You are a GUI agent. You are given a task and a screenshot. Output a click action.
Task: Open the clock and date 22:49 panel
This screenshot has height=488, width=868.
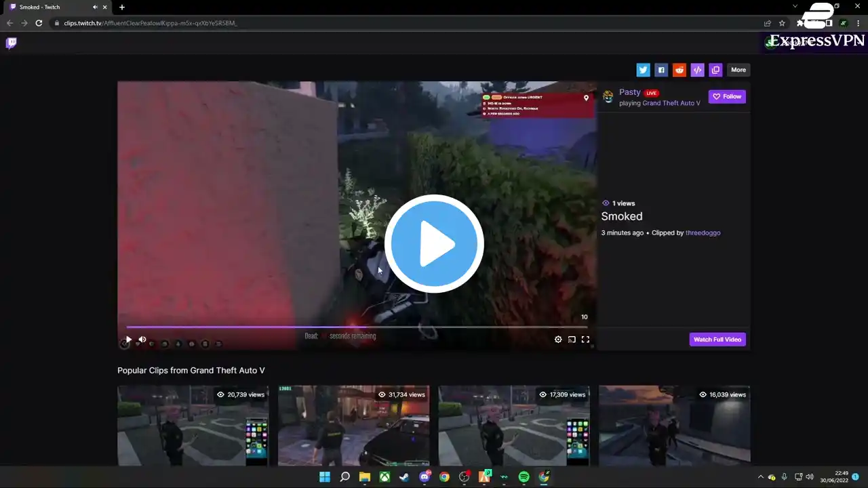[x=834, y=477]
